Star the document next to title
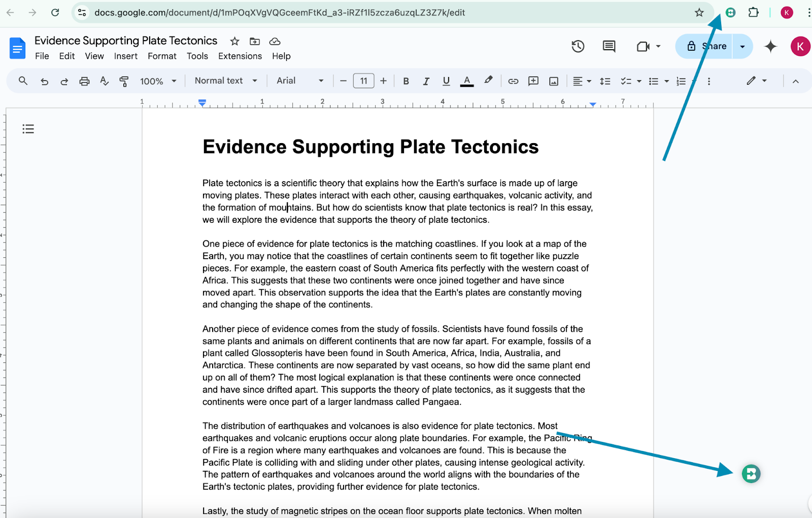The height and width of the screenshot is (518, 812). click(234, 41)
